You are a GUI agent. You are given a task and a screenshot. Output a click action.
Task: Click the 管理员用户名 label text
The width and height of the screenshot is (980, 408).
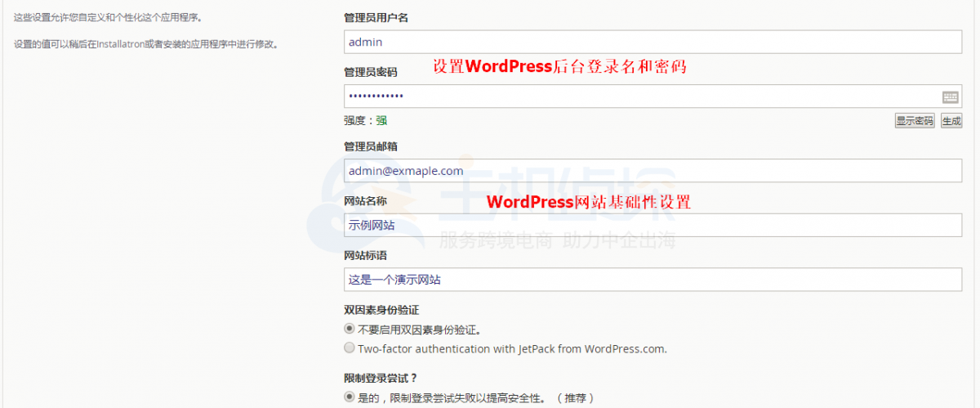coord(376,17)
